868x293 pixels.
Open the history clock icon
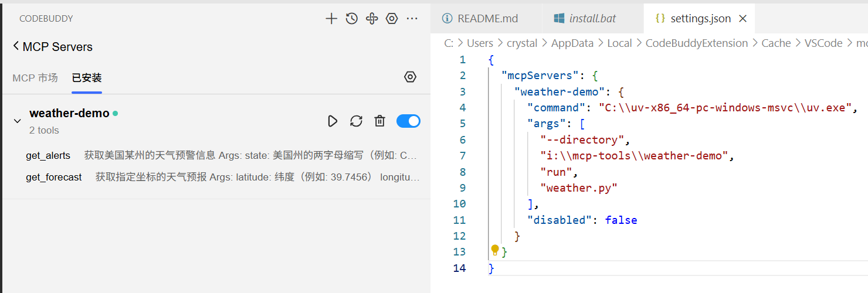(x=351, y=19)
